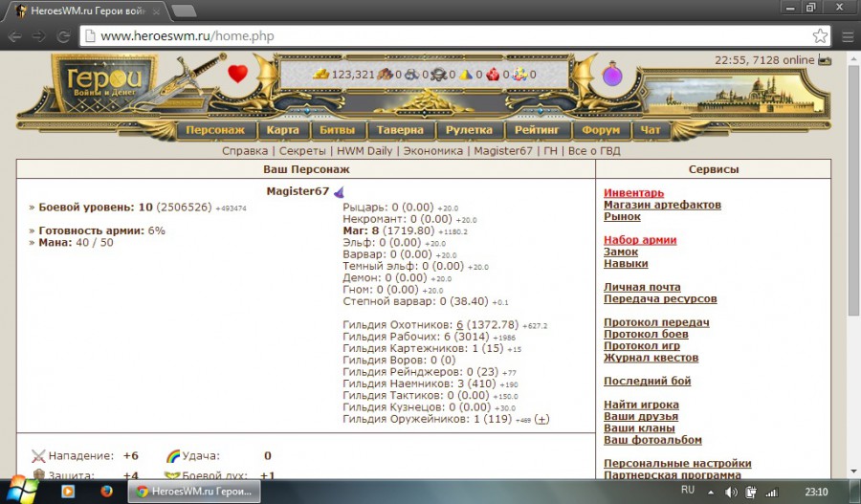This screenshot has width=861, height=504.
Task: Launch the media player from taskbar
Action: point(68,491)
